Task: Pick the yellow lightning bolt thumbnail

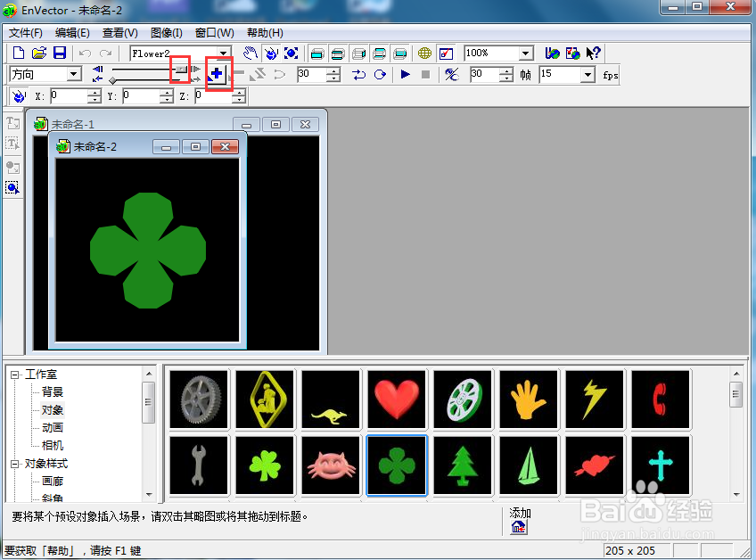Action: click(594, 399)
